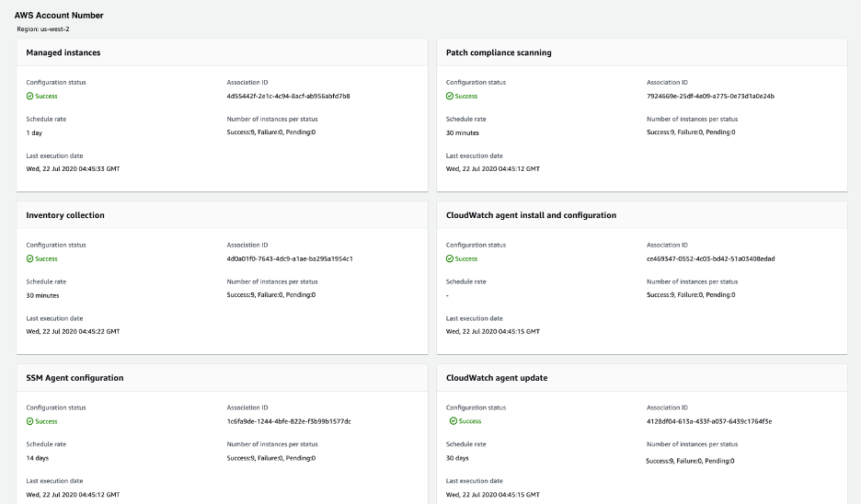Click the association ID beginning with 4128df04

click(x=709, y=421)
